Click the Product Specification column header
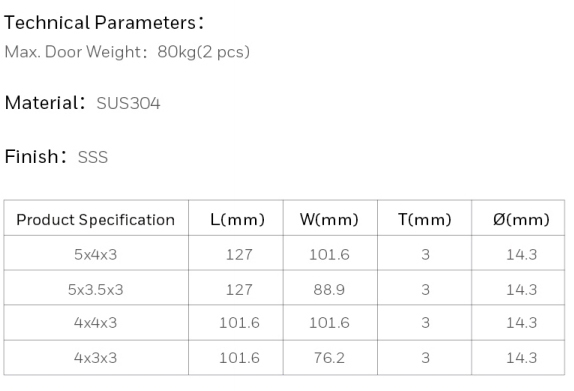The height and width of the screenshot is (391, 574). pyautogui.click(x=96, y=220)
